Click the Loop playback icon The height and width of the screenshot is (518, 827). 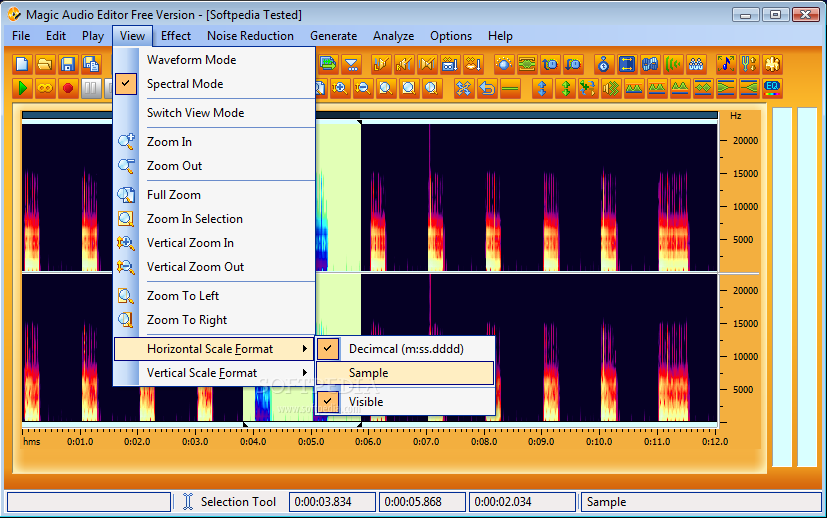pos(45,88)
